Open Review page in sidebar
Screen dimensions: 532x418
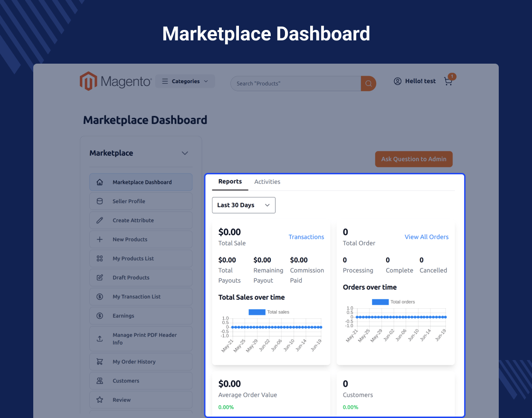click(141, 399)
